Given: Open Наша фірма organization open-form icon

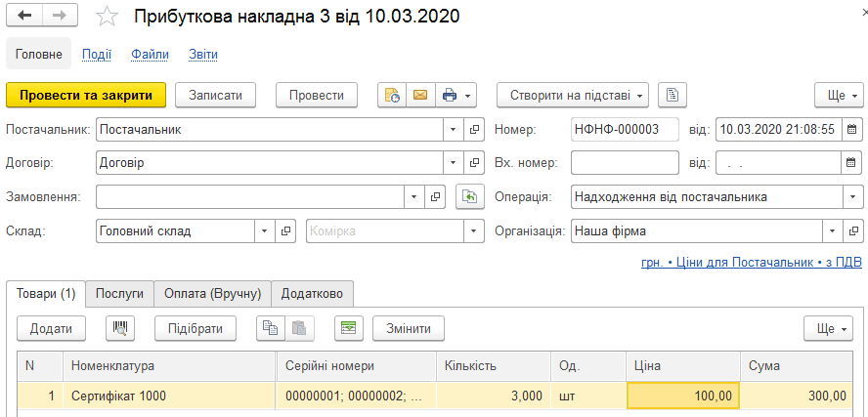Looking at the screenshot, I should tap(853, 231).
